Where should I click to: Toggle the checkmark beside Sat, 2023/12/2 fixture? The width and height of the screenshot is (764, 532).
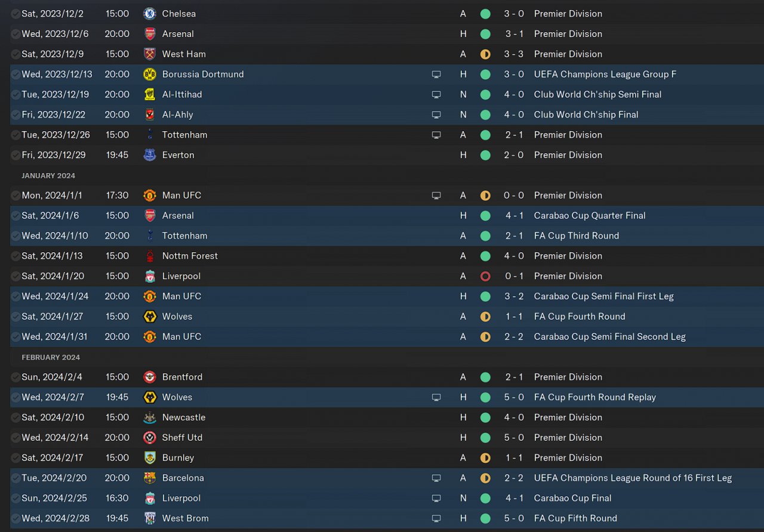[x=16, y=13]
